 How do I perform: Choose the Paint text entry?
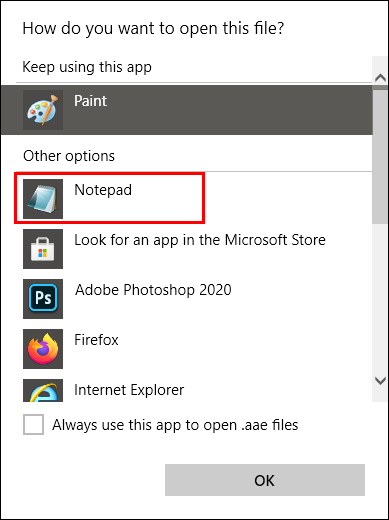pyautogui.click(x=90, y=101)
